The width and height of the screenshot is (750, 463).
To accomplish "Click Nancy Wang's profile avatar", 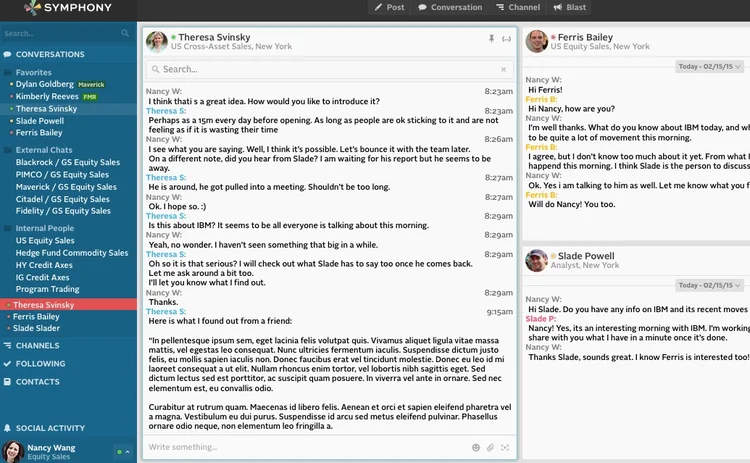I will point(13,451).
